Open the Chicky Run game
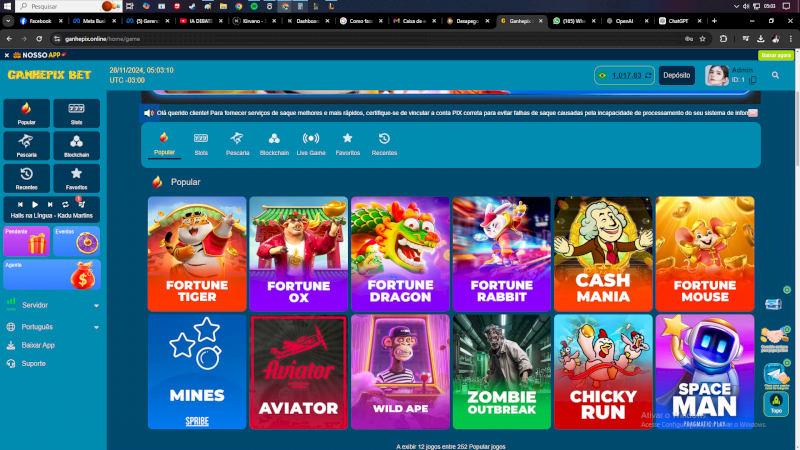 pos(603,372)
